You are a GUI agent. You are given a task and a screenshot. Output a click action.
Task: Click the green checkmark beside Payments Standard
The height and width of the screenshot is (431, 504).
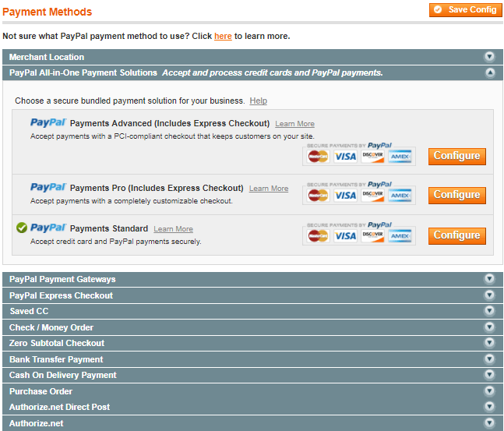22,228
